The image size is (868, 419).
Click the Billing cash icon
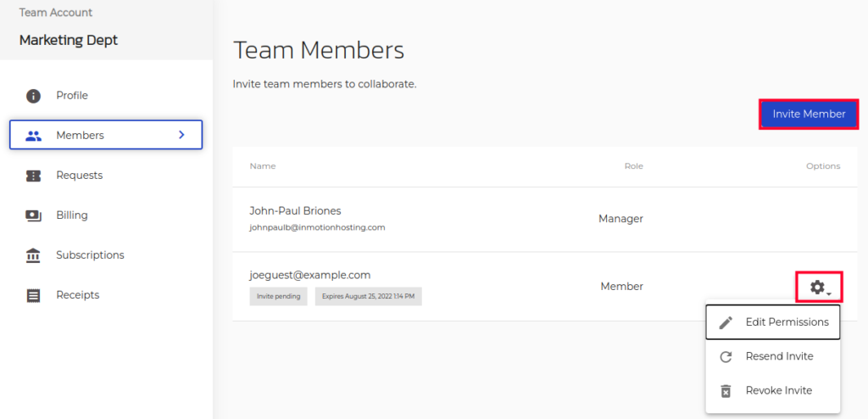[x=34, y=215]
